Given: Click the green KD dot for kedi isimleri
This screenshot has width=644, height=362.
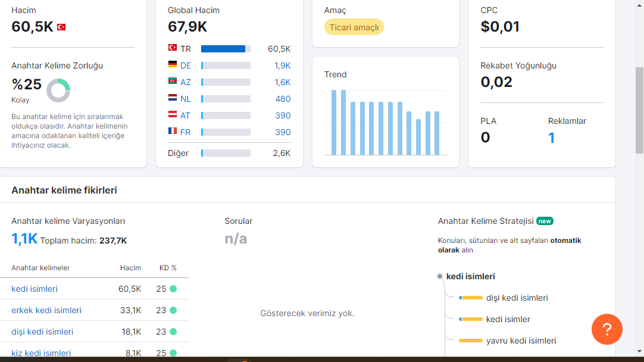Looking at the screenshot, I should pos(173,289).
